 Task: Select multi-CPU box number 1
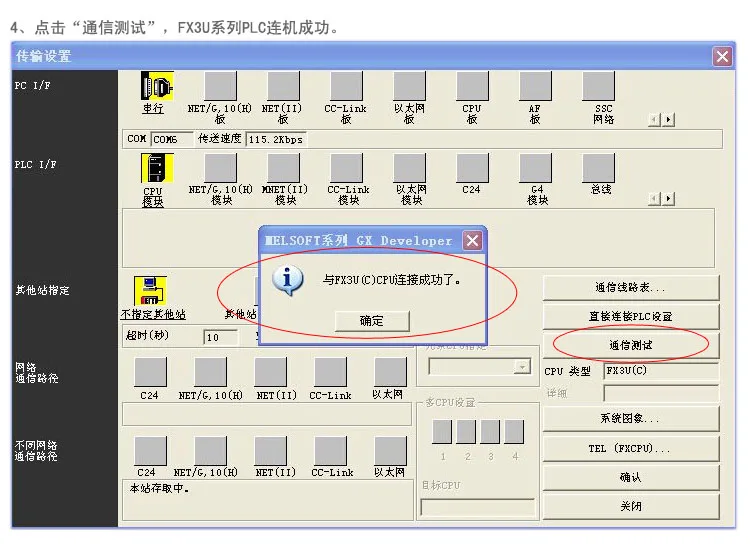[442, 431]
